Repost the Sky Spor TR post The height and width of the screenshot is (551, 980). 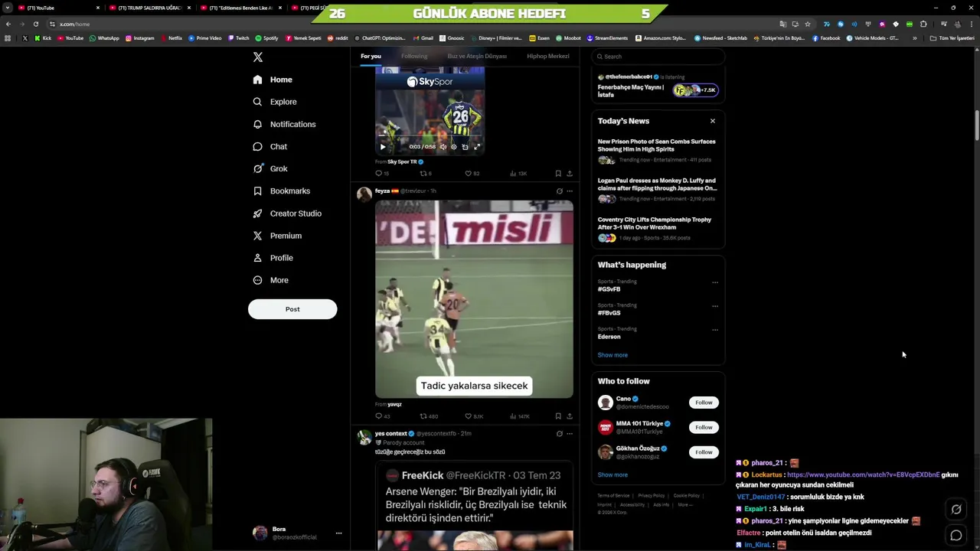pyautogui.click(x=426, y=174)
